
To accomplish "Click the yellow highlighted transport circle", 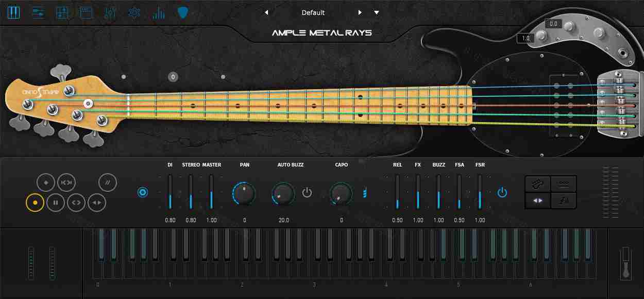I will tap(35, 202).
